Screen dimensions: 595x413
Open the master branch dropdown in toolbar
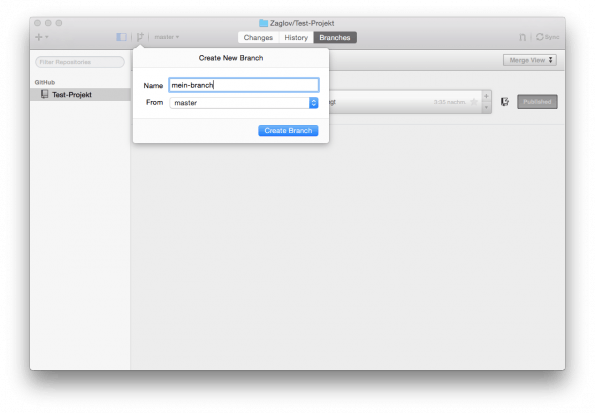pos(167,37)
